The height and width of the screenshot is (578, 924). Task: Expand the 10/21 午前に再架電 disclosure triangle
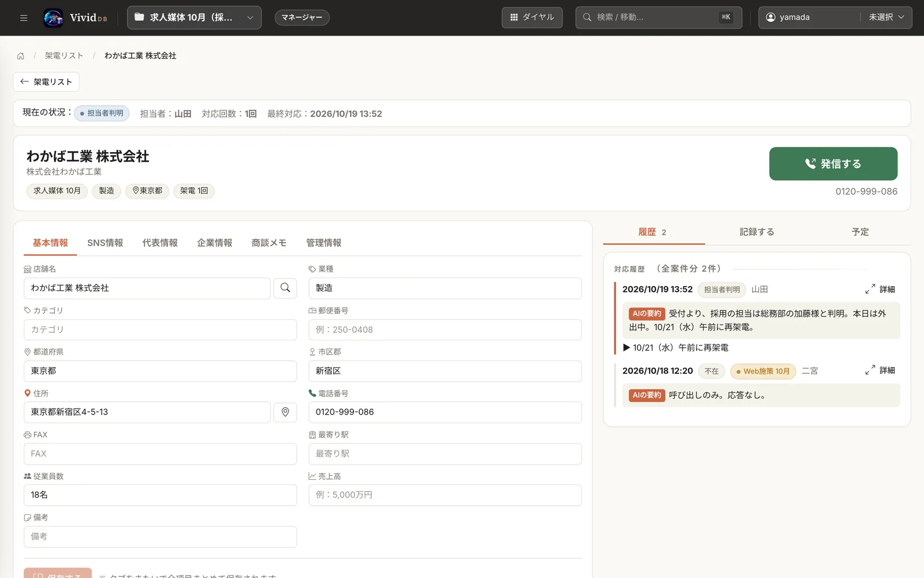(627, 347)
